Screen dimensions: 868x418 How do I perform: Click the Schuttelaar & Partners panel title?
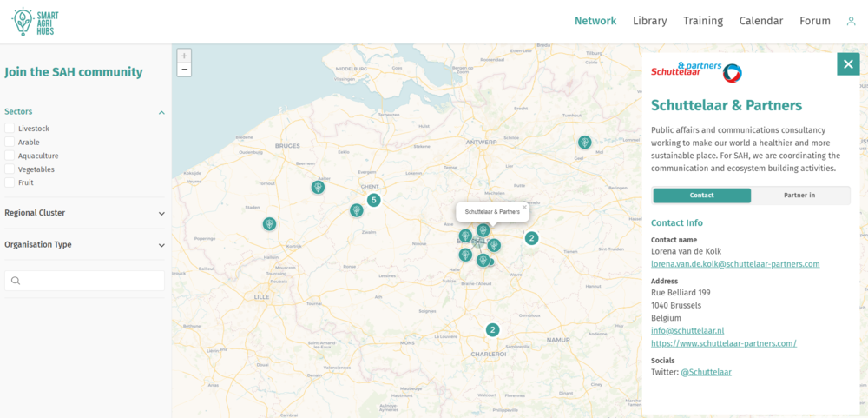727,105
